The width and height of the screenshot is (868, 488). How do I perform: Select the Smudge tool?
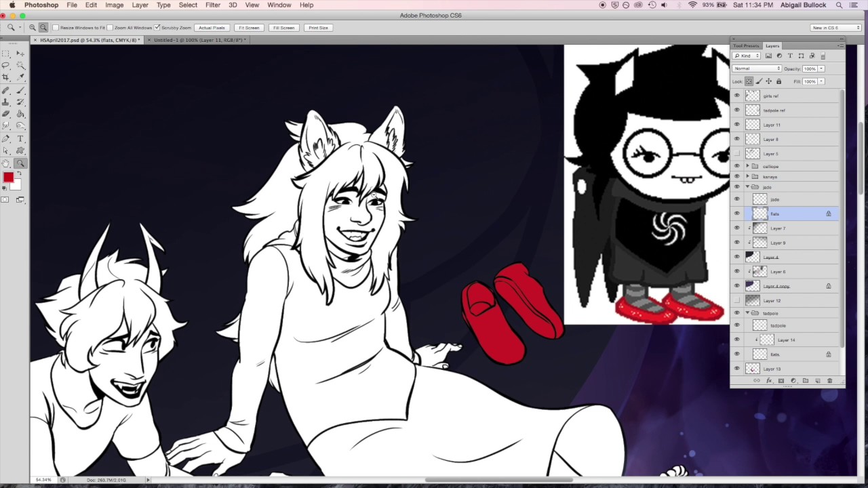[5, 126]
